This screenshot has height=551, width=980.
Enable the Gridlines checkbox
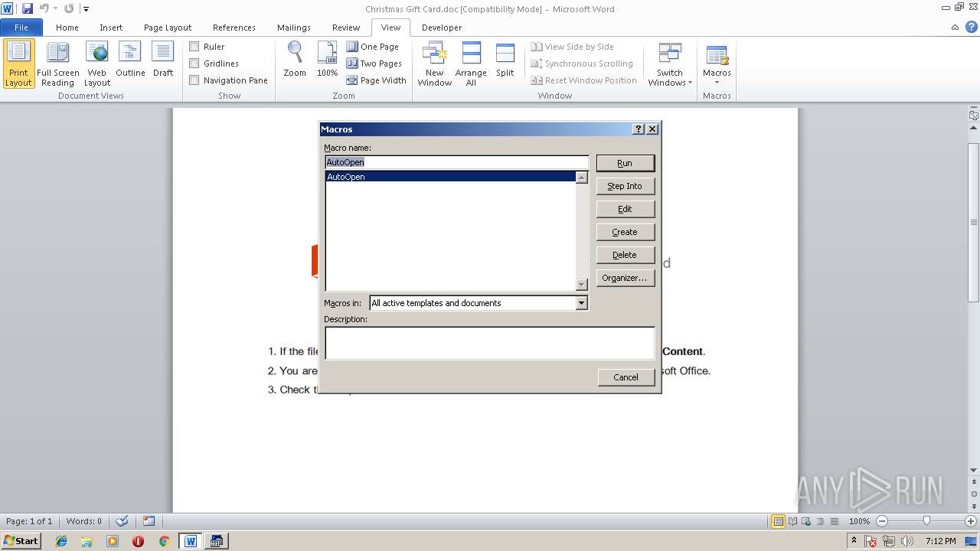tap(194, 64)
